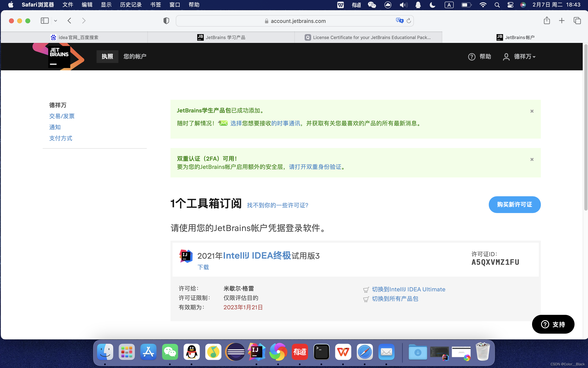Open QQ penguin app from Dock
Screen dimensions: 588x368
click(192, 352)
